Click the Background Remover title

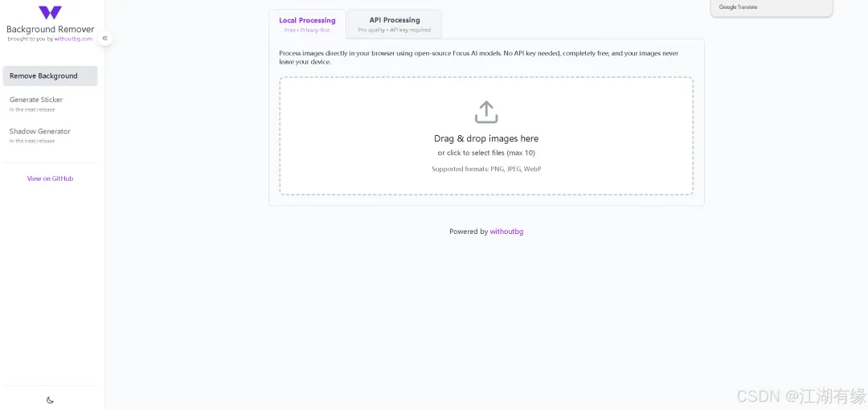(x=50, y=29)
